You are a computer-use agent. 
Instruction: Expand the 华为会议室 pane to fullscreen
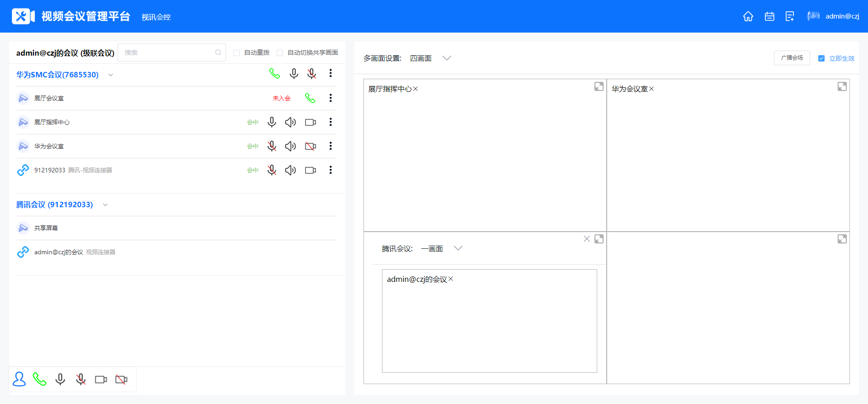pos(842,86)
